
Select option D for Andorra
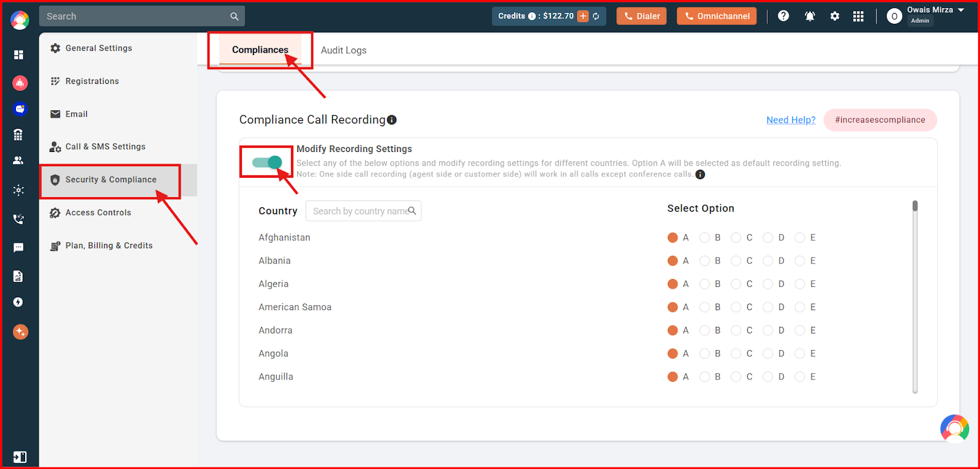768,330
